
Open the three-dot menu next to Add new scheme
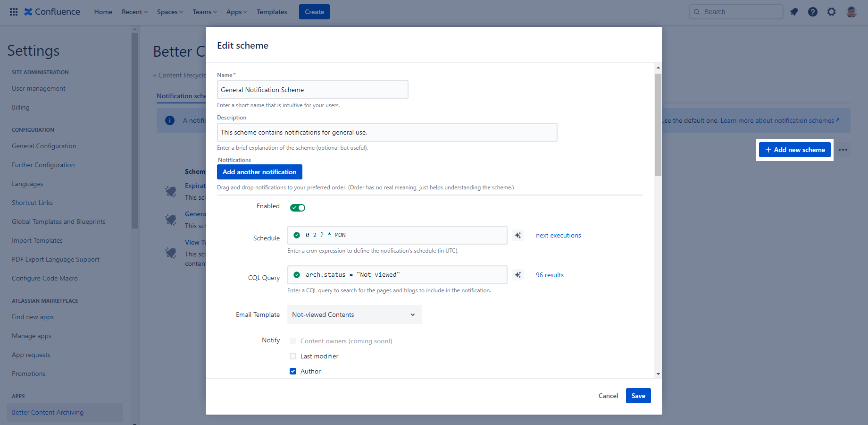coord(843,150)
